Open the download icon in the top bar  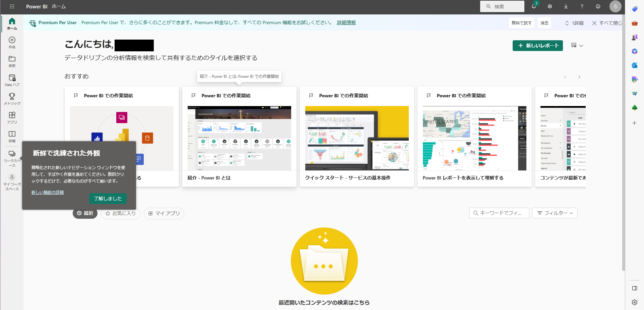[566, 6]
